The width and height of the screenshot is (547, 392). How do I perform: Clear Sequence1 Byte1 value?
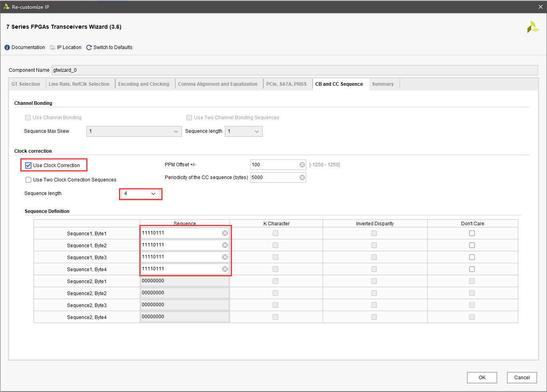225,233
